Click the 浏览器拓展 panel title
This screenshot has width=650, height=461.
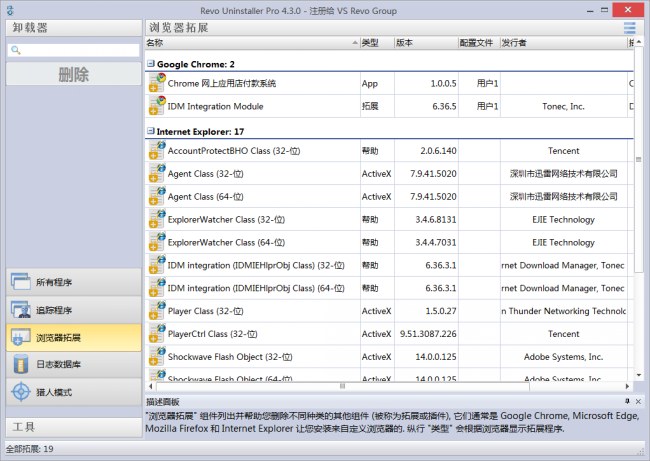179,28
